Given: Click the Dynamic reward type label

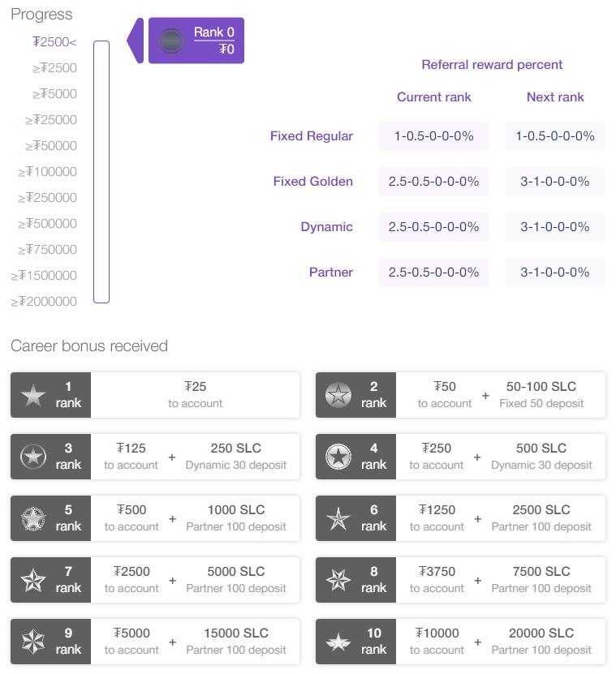Looking at the screenshot, I should pos(326,226).
